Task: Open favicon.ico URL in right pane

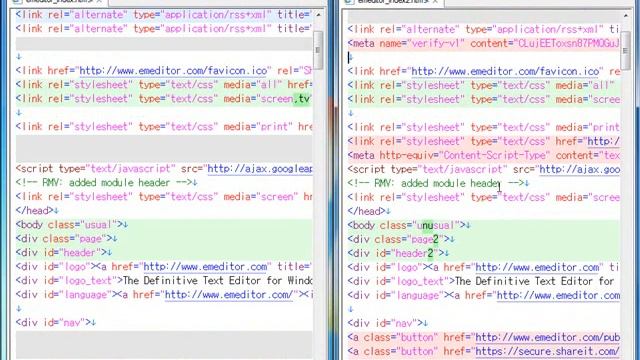Action: point(505,71)
